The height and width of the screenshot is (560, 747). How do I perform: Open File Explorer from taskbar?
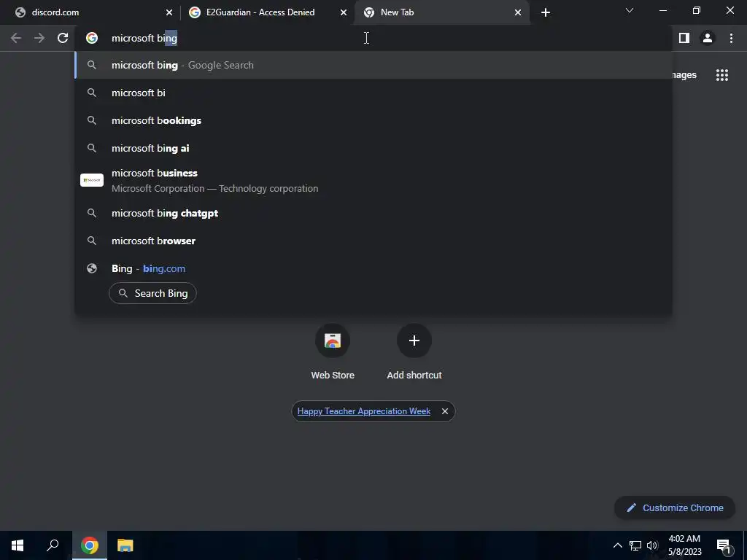(125, 545)
